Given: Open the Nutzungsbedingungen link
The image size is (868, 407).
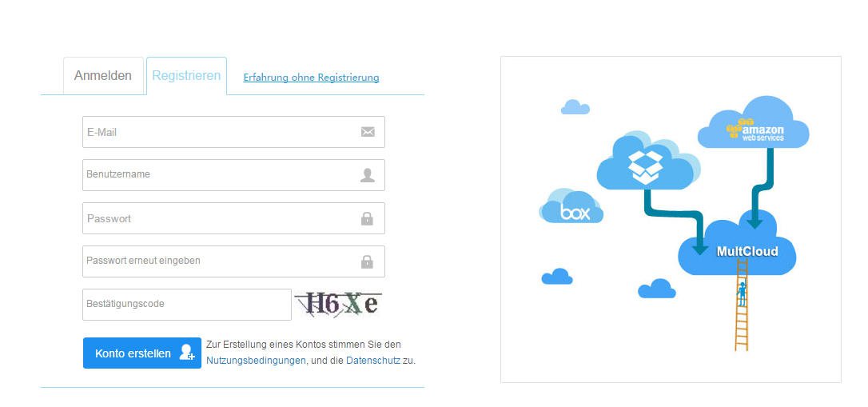Looking at the screenshot, I should (x=256, y=361).
